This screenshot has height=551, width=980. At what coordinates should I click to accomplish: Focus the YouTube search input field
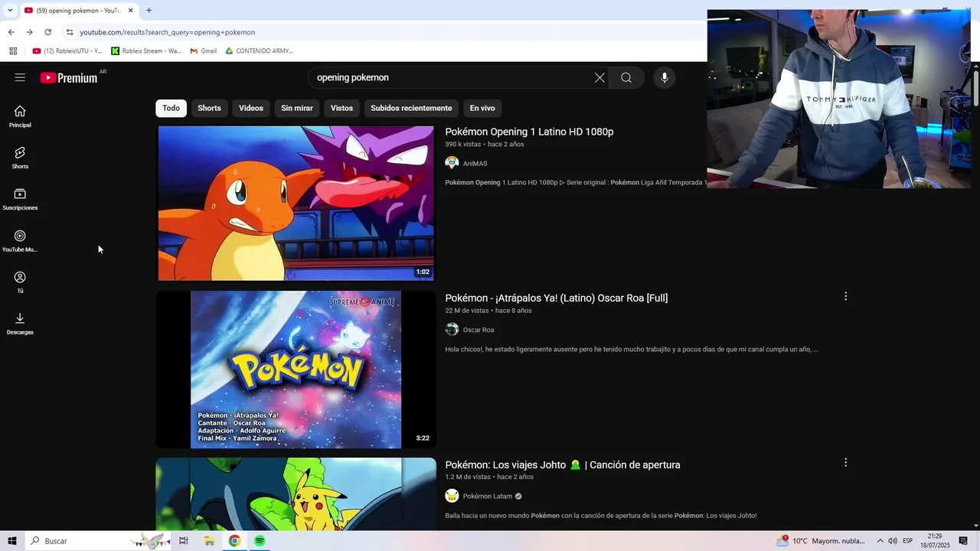click(x=452, y=77)
